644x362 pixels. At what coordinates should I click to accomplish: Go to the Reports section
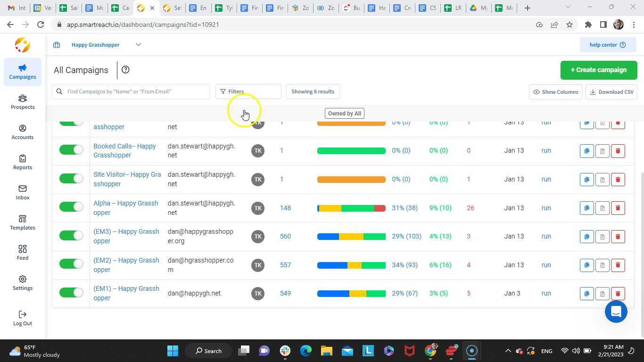pos(23,162)
